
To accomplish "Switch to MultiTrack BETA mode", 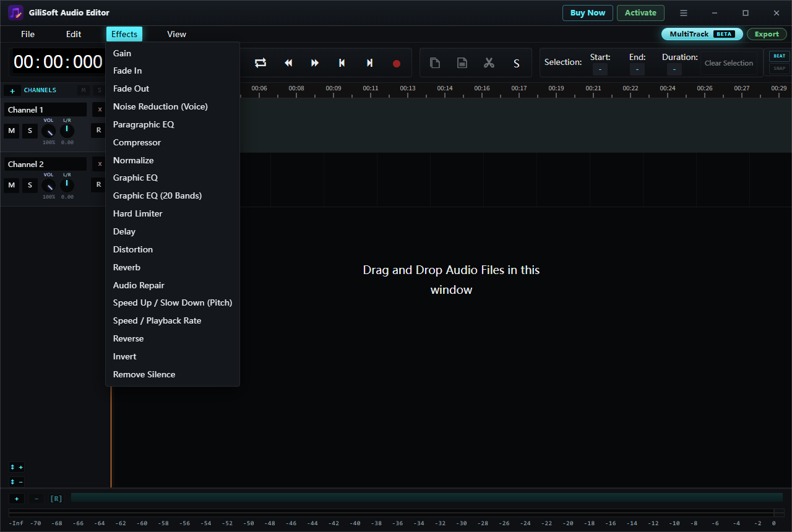I will click(x=702, y=34).
